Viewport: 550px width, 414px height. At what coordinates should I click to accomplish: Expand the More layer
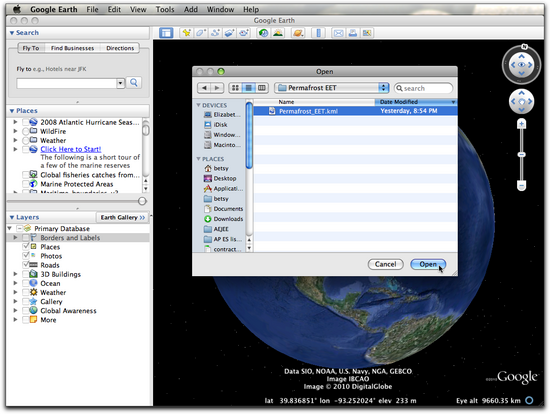15,320
